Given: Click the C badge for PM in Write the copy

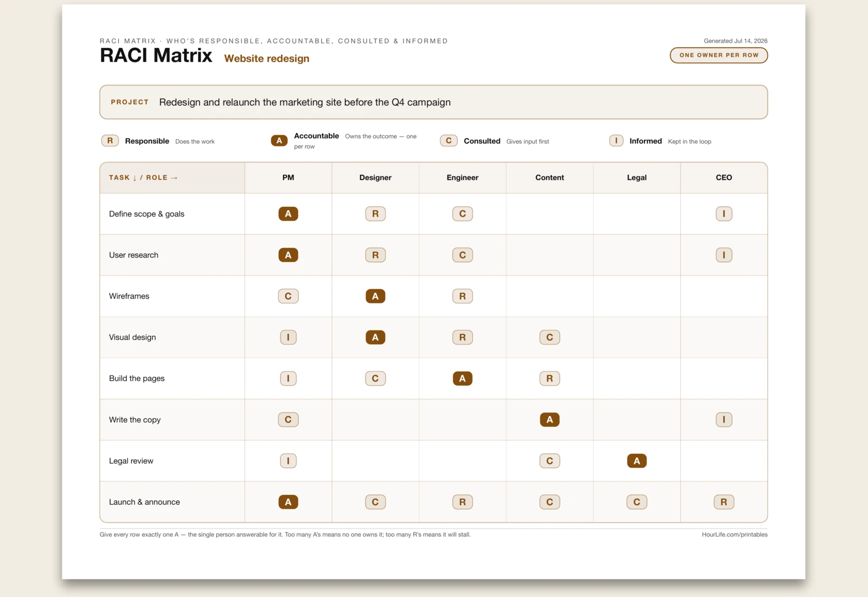Looking at the screenshot, I should pyautogui.click(x=288, y=420).
